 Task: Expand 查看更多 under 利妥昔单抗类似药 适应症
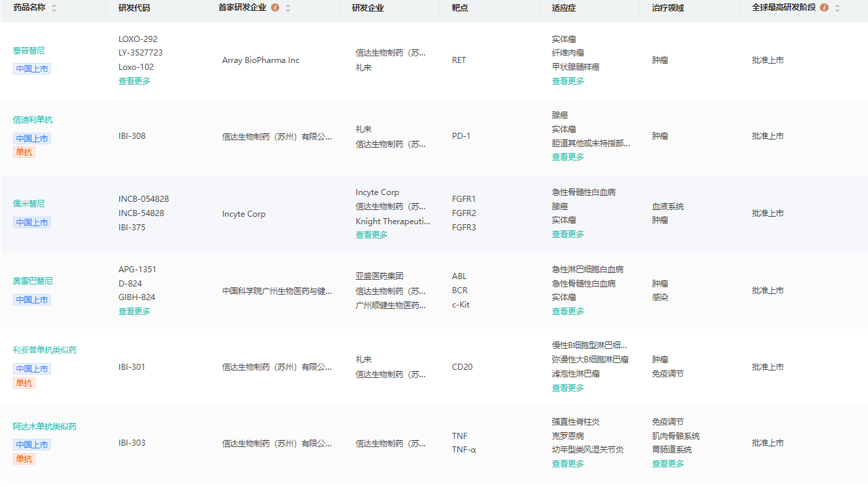click(x=568, y=388)
